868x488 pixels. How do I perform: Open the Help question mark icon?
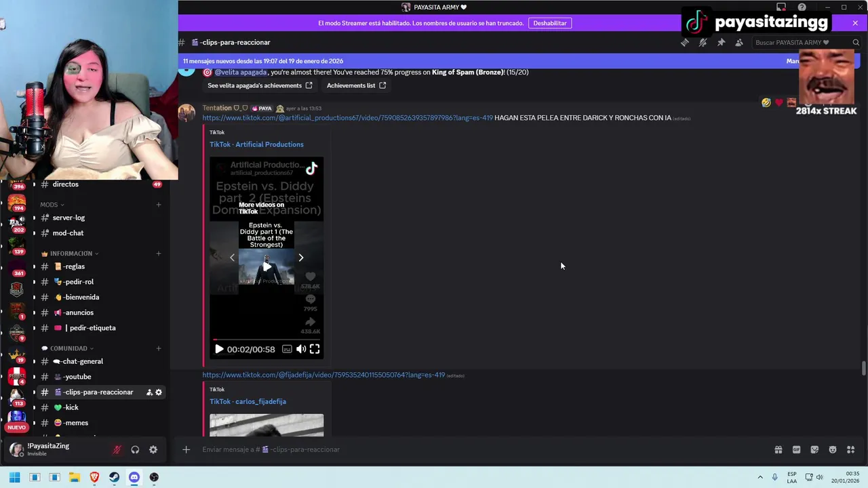802,7
